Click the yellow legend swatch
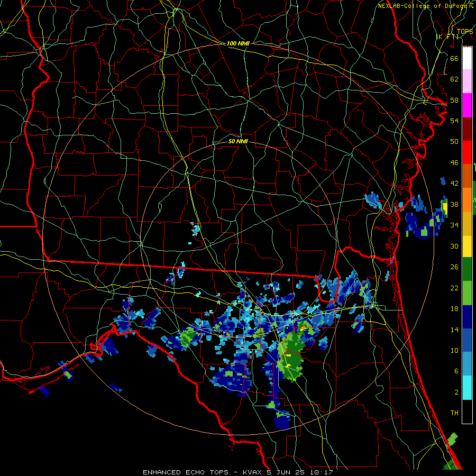The image size is (476, 476). tap(467, 246)
